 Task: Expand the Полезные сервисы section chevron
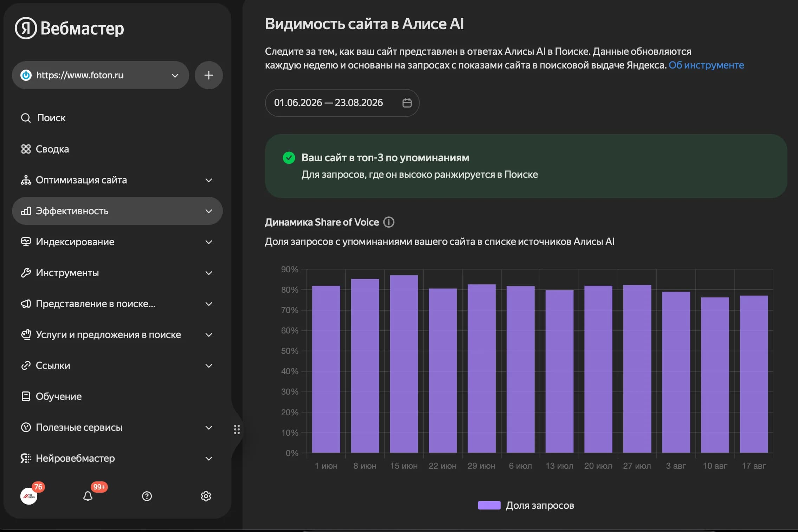209,428
